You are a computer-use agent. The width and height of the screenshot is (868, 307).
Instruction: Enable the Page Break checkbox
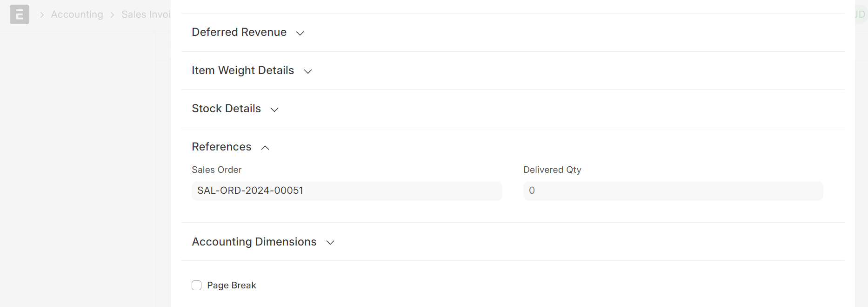[197, 286]
